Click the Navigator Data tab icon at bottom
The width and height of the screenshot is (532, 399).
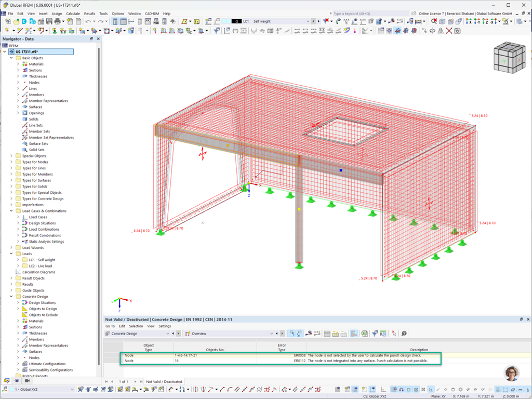pyautogui.click(x=6, y=381)
